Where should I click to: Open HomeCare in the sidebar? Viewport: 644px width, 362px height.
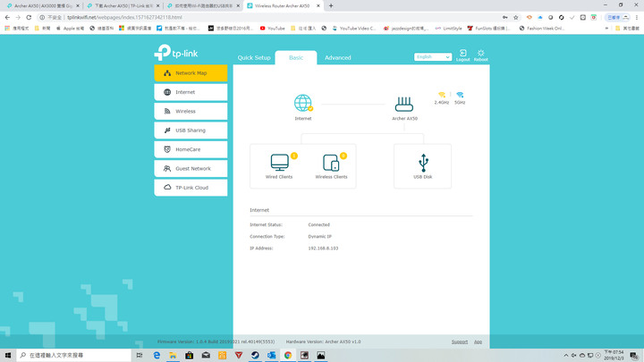click(191, 149)
